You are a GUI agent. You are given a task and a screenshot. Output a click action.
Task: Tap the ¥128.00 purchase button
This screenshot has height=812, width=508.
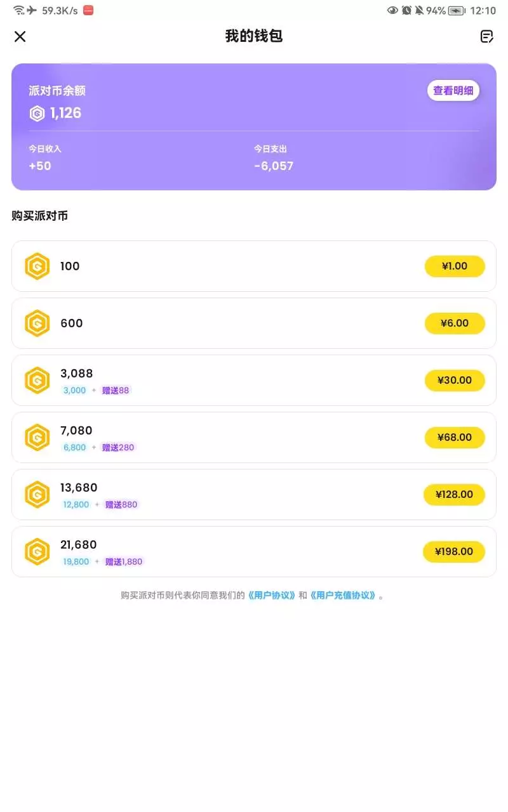click(455, 495)
